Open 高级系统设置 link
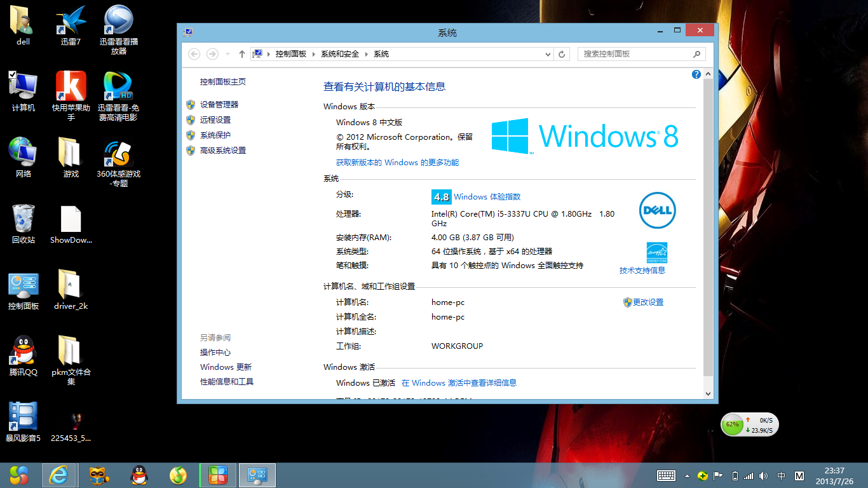 click(223, 151)
